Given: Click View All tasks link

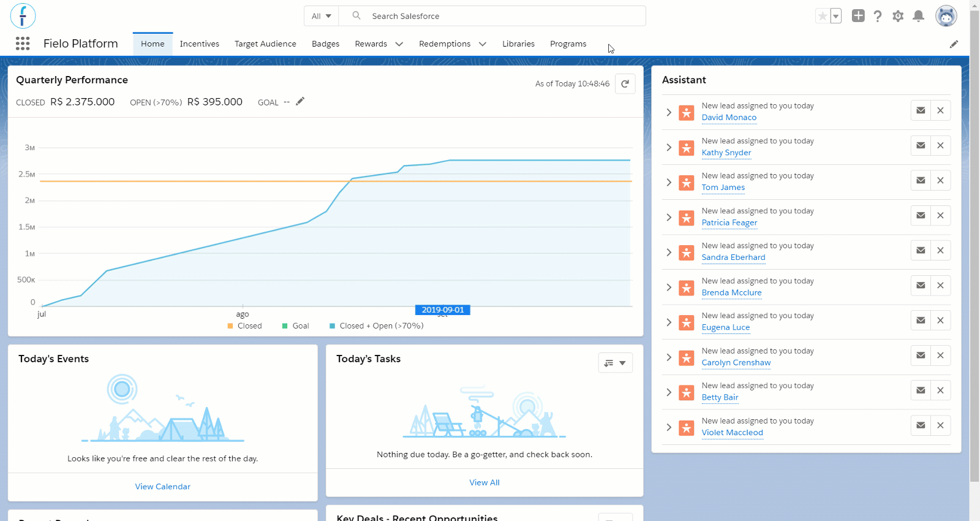Looking at the screenshot, I should coord(484,483).
